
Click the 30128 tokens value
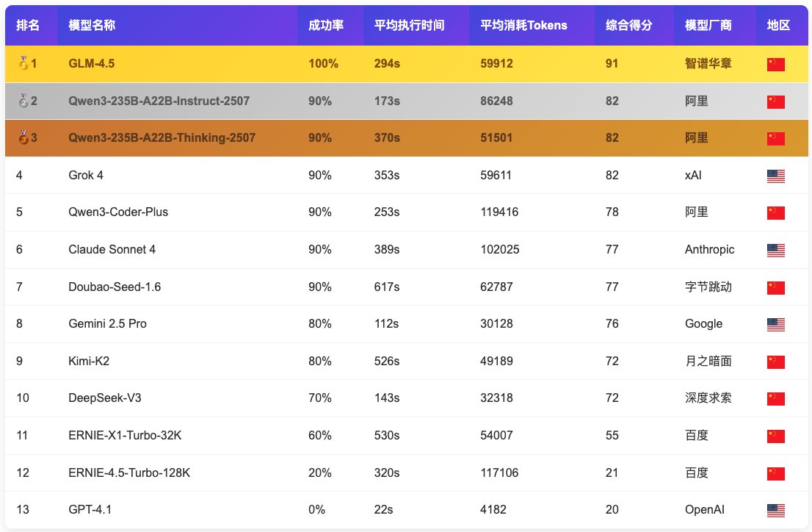[496, 323]
